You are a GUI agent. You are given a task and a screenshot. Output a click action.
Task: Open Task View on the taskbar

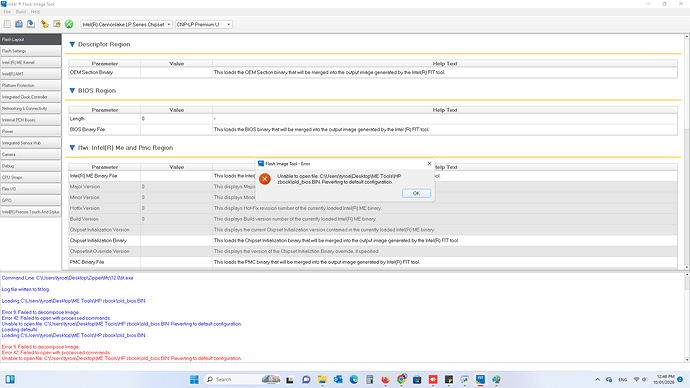tap(290, 379)
